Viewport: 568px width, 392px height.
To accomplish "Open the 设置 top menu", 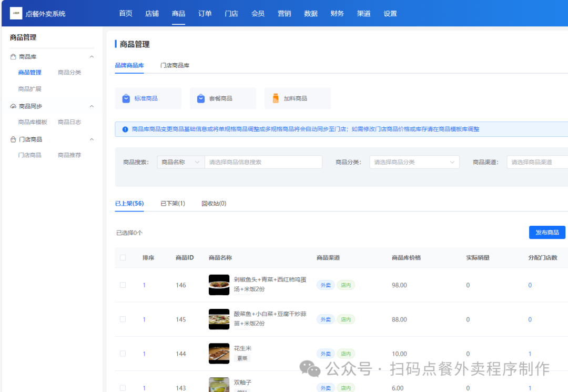I will click(390, 13).
